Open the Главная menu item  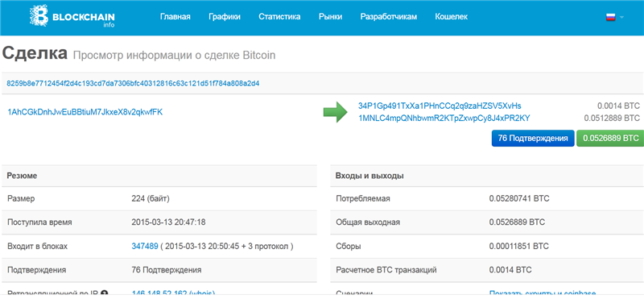[x=175, y=17]
